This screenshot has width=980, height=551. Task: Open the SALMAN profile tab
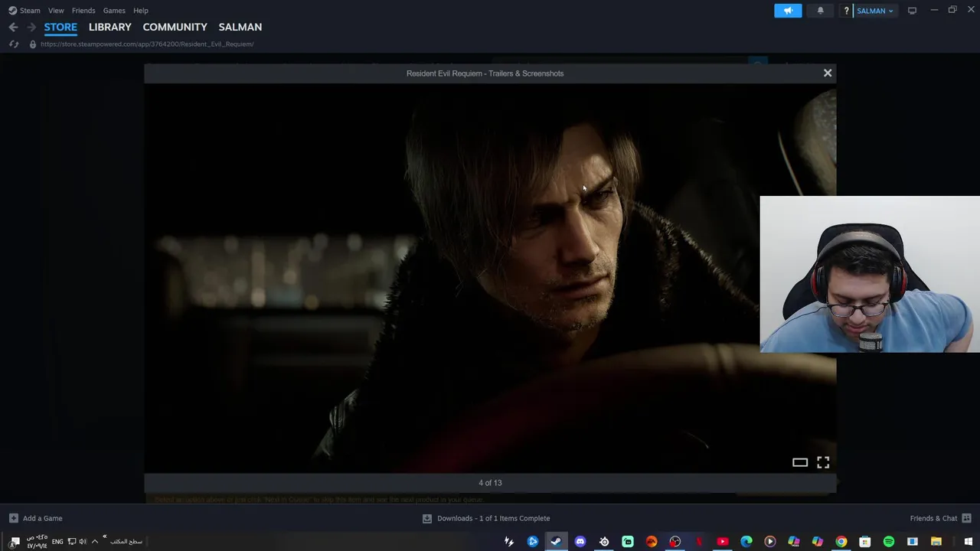point(240,27)
